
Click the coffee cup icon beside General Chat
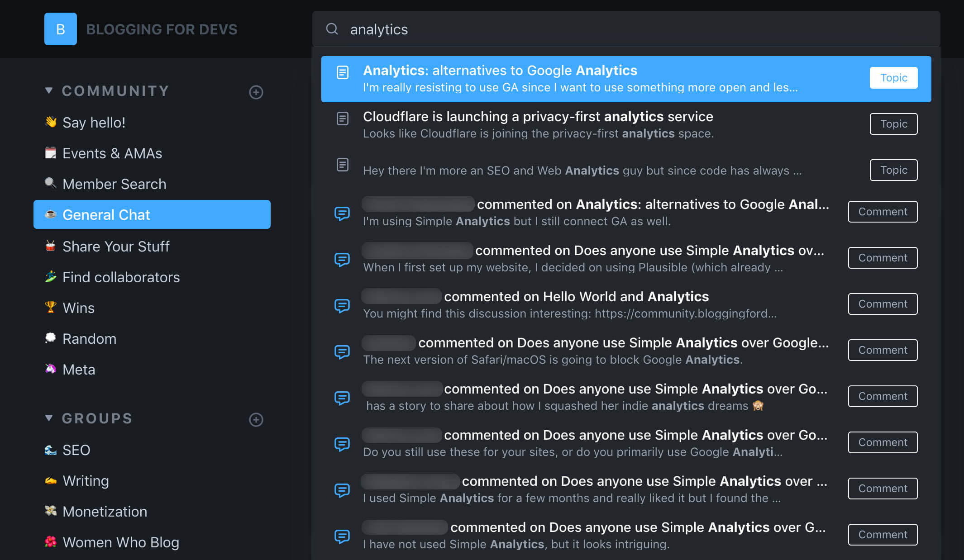[51, 214]
